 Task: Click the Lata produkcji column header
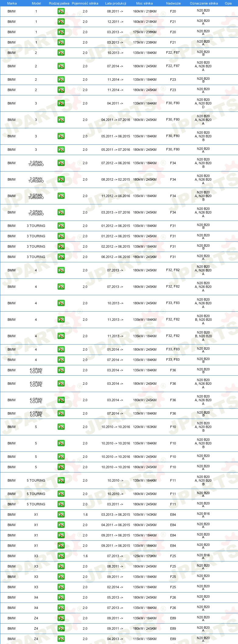coord(116,3)
